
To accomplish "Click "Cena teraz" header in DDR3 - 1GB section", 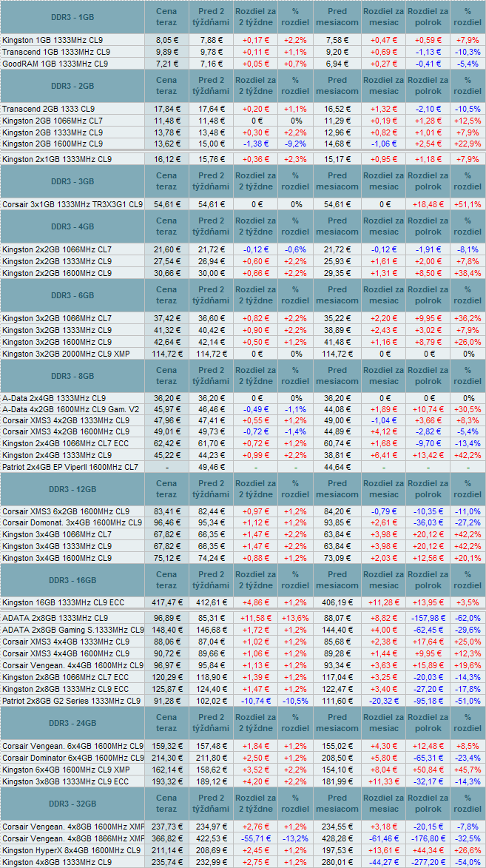I will pos(166,17).
